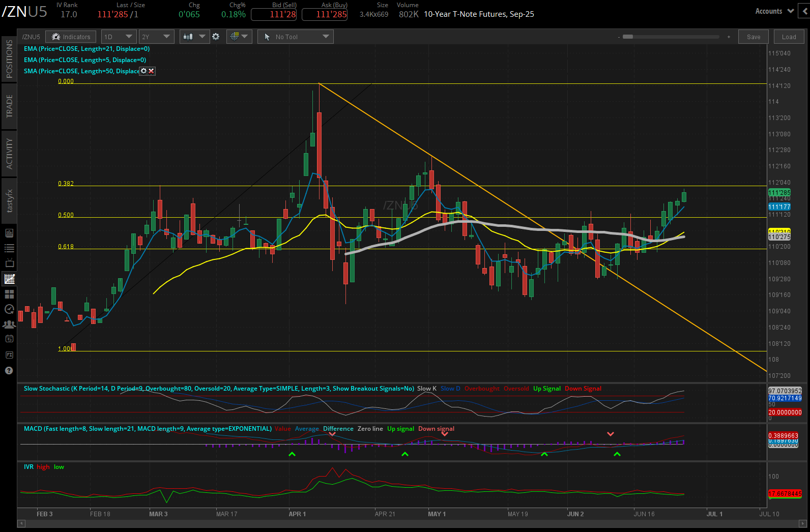
Task: Open chart settings gear in toolbar
Action: pos(216,37)
